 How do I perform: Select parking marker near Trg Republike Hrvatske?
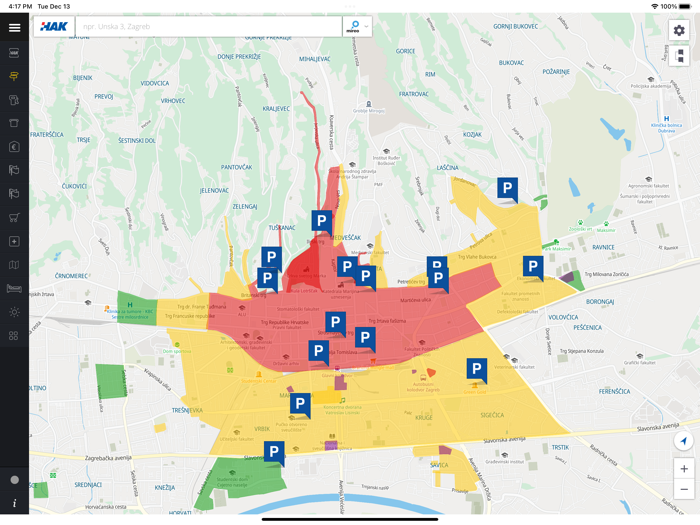[x=336, y=323]
